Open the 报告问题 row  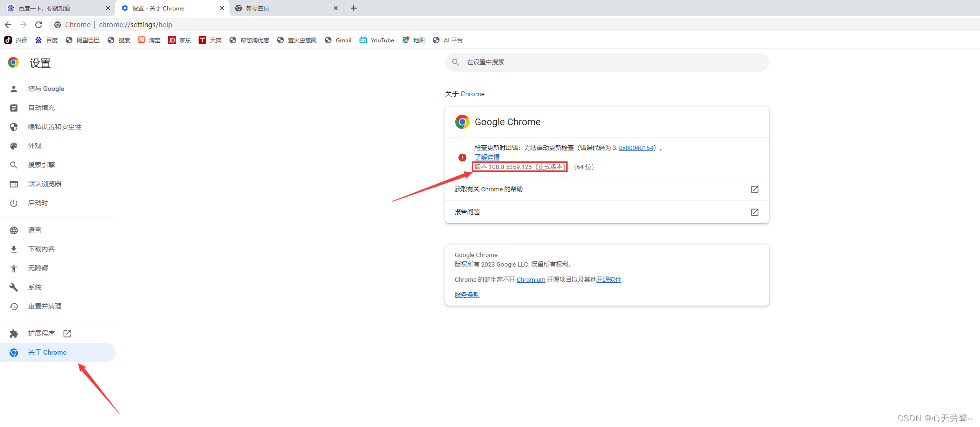[x=607, y=212]
